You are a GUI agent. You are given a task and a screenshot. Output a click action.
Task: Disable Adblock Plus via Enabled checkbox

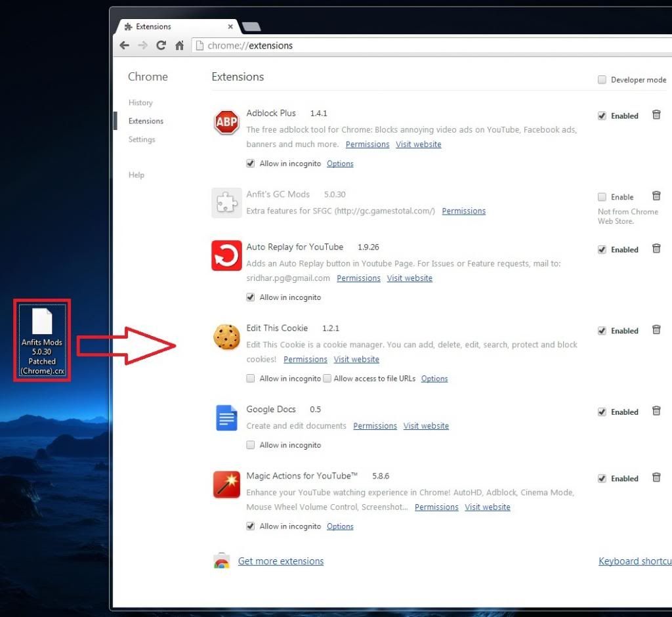[x=602, y=116]
